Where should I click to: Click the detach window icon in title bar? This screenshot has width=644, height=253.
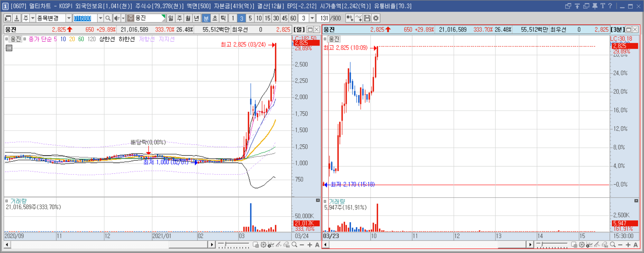click(x=568, y=6)
